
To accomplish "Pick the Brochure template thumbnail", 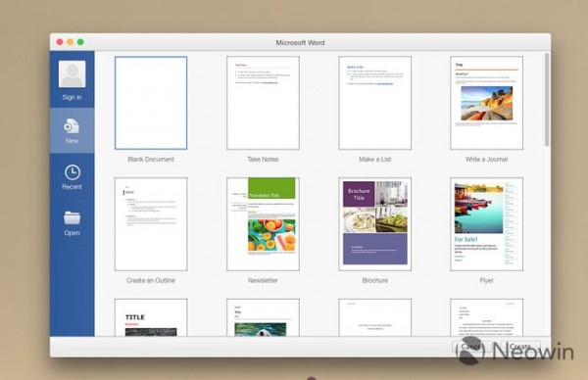I will pos(375,224).
